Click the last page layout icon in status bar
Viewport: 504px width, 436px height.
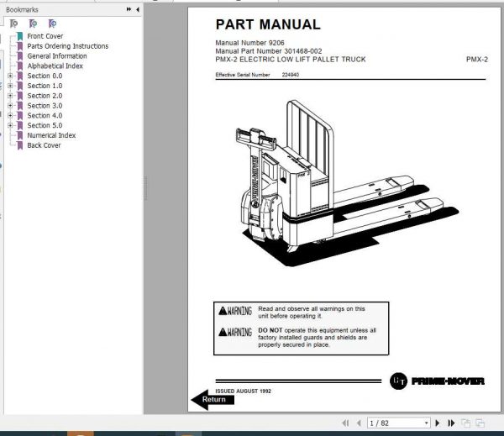coord(480,423)
